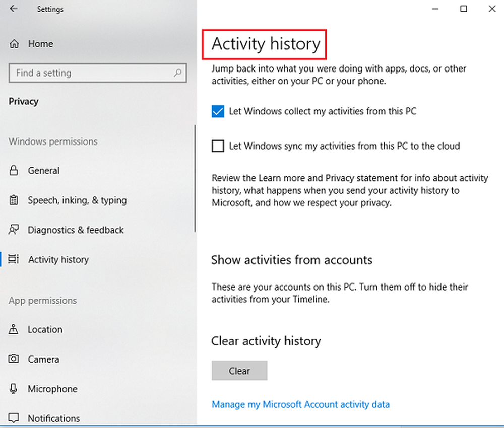Click the Windows permissions section label
This screenshot has height=428, width=504.
(53, 141)
